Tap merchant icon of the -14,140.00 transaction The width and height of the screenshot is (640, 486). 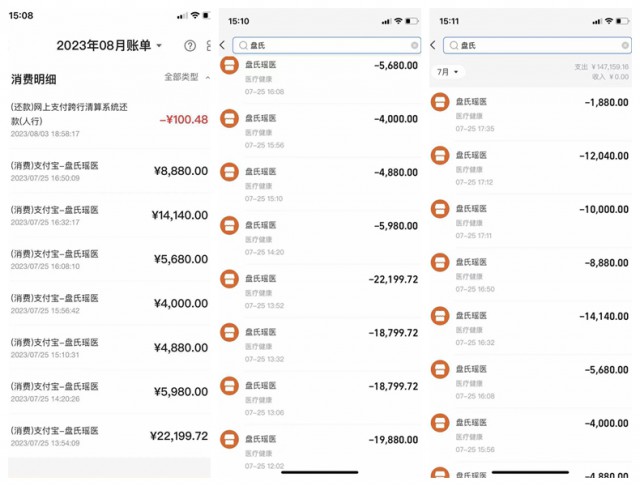click(440, 316)
